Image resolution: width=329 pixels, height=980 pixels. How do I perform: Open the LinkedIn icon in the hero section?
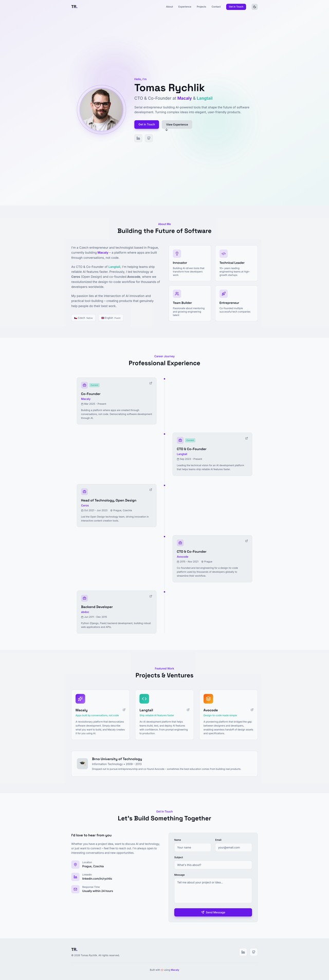(138, 138)
